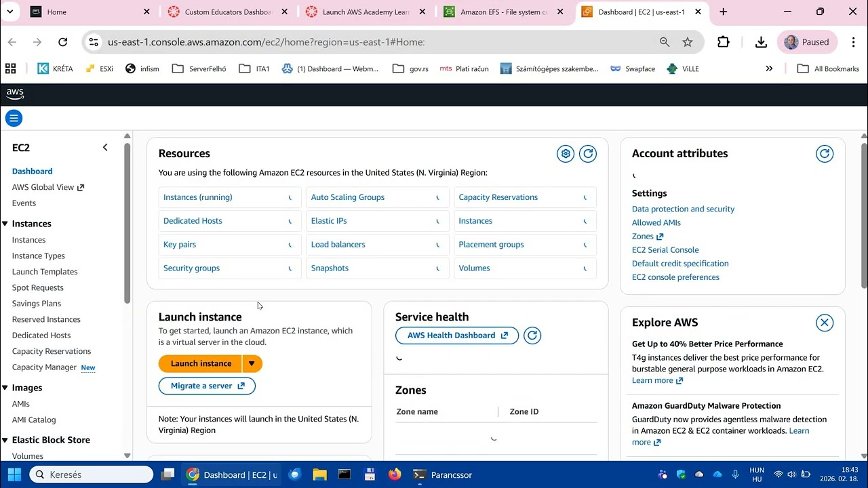Open the Chrome apps grid icon

click(x=10, y=68)
